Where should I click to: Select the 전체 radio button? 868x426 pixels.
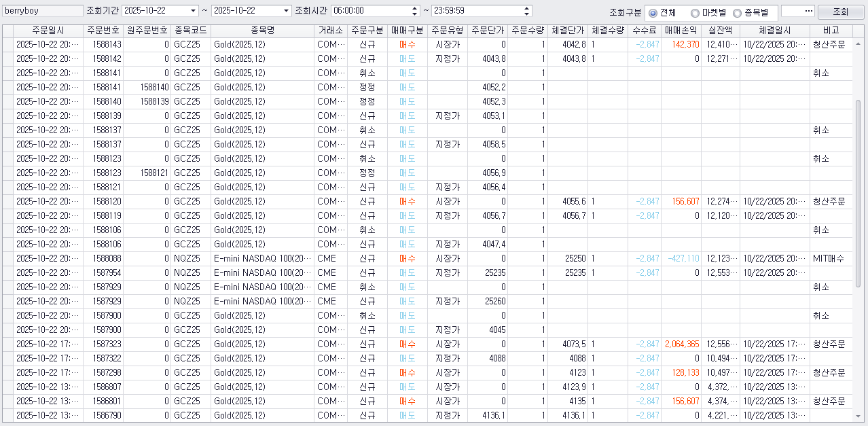pos(653,13)
